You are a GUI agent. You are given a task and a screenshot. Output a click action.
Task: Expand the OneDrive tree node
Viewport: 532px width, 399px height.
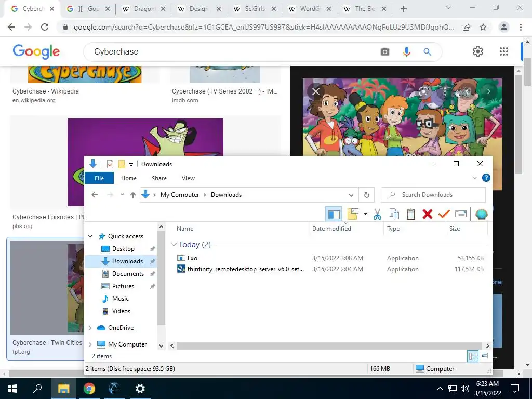click(90, 328)
